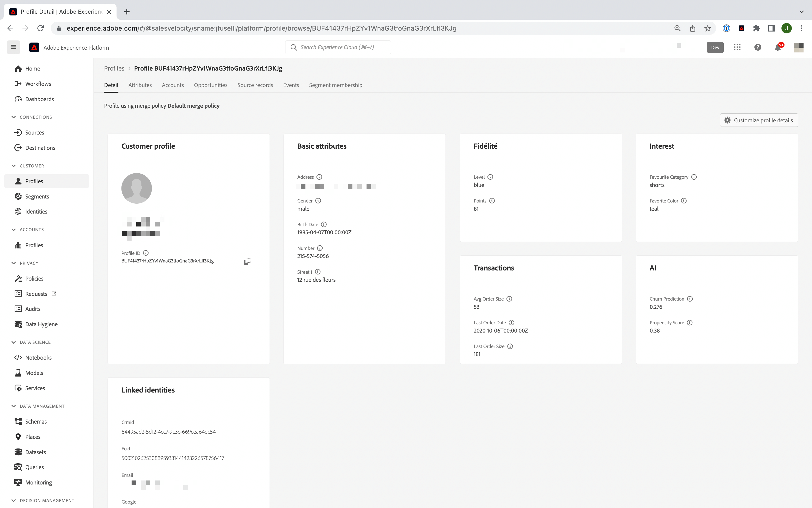Open the help question mark icon

coord(758,47)
